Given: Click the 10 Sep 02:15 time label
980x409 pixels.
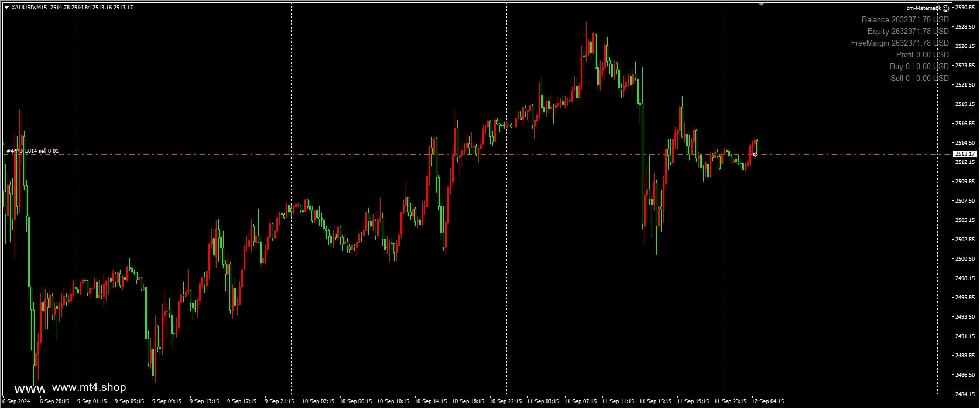Looking at the screenshot, I should (318, 402).
